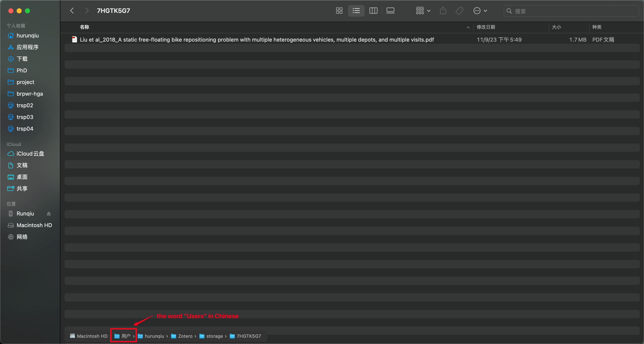The height and width of the screenshot is (344, 644).
Task: Select list view mode
Action: (x=356, y=11)
